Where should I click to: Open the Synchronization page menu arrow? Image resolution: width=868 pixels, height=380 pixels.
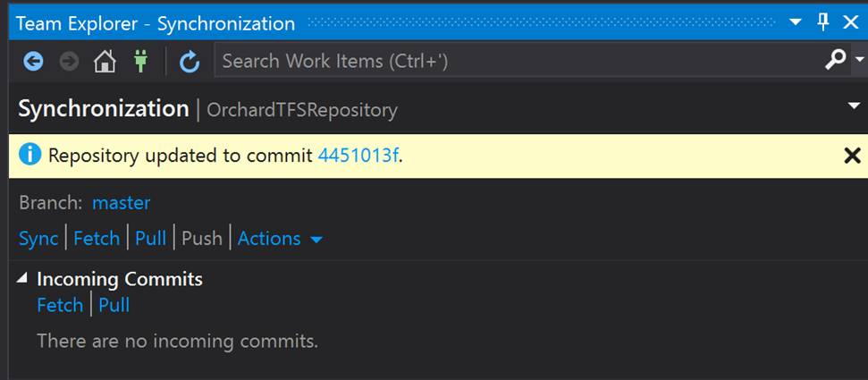click(855, 106)
